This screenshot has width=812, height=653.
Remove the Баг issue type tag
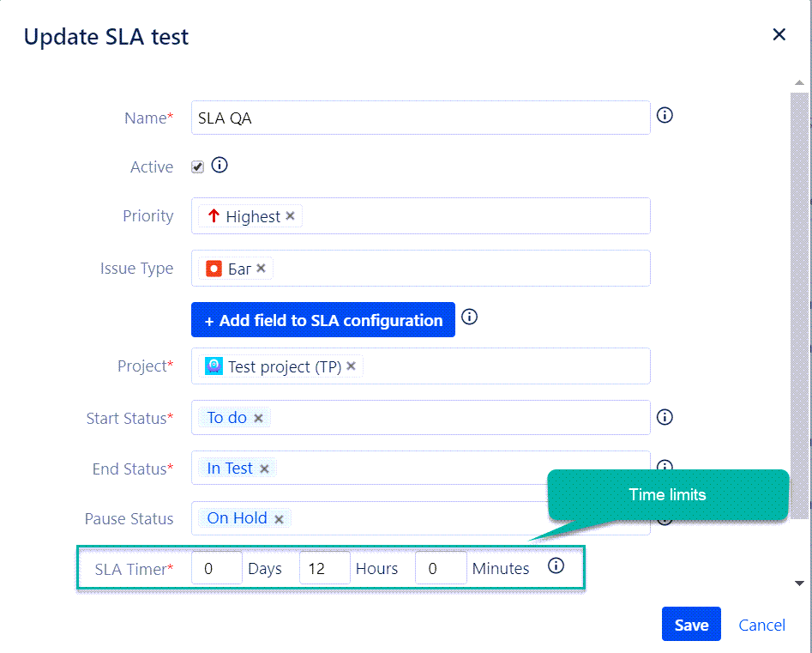[x=262, y=269]
